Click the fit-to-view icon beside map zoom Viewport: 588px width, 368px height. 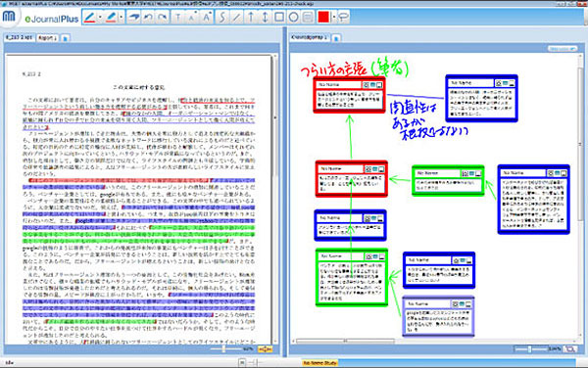pos(570,348)
